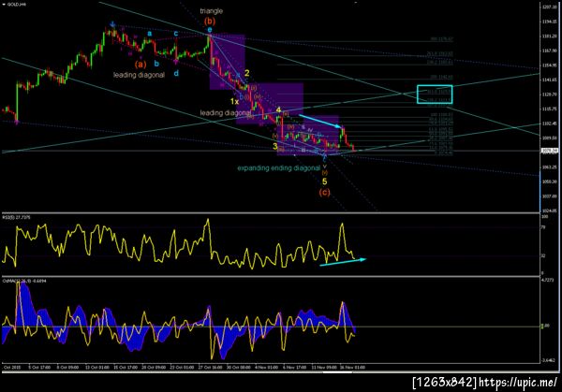Click the '13 Oct 01:00' time label
This screenshot has width=562, height=392.
coord(97,368)
